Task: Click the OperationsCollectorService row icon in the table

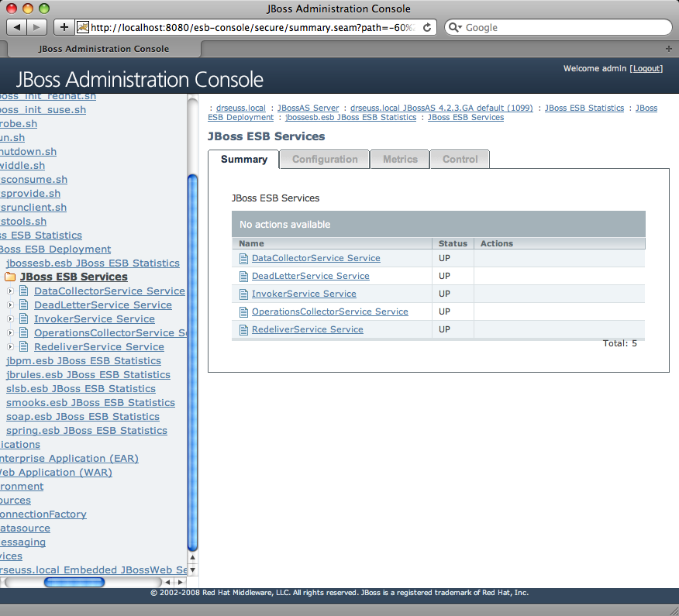Action: click(244, 311)
